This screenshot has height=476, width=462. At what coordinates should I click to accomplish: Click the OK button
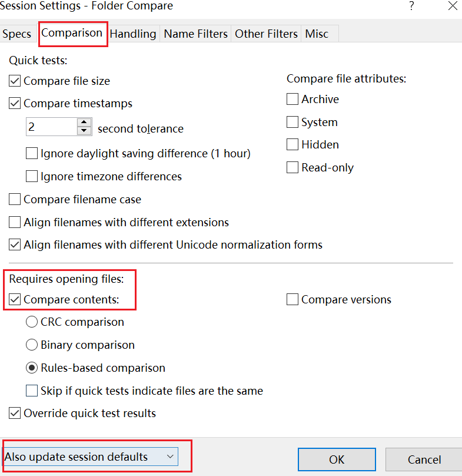[x=337, y=460]
